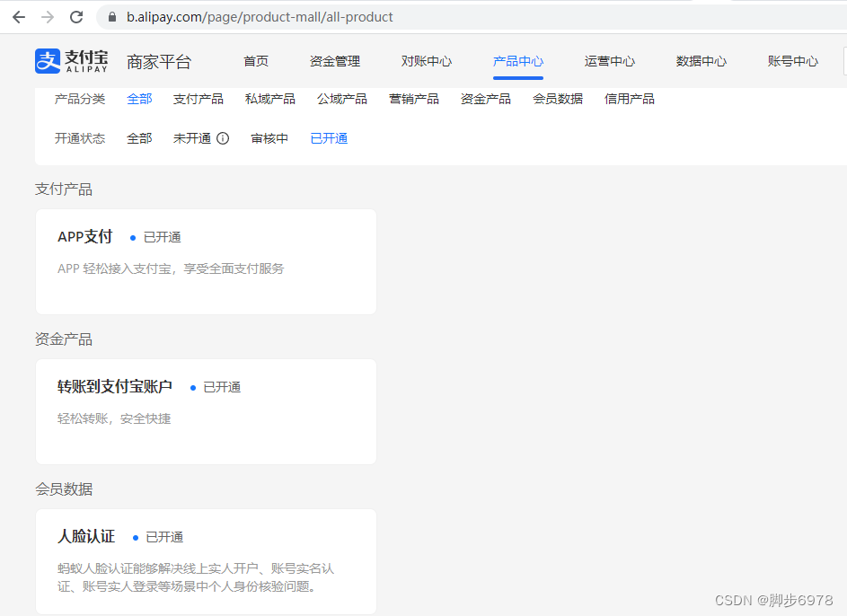This screenshot has height=616, width=847.
Task: Filter by 资金产品 category
Action: [486, 100]
